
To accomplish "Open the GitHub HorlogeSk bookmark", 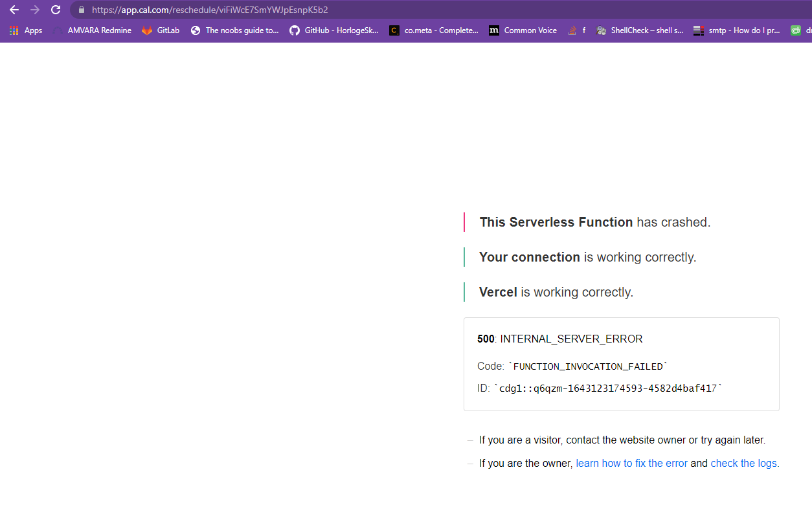I will tap(334, 30).
